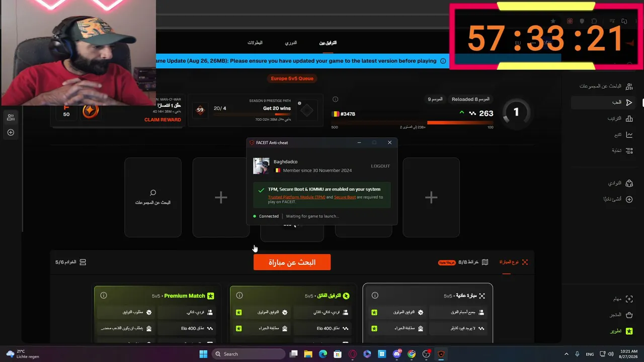Open the store basket icon in sidebar
Image resolution: width=644 pixels, height=362 pixels.
point(629,315)
